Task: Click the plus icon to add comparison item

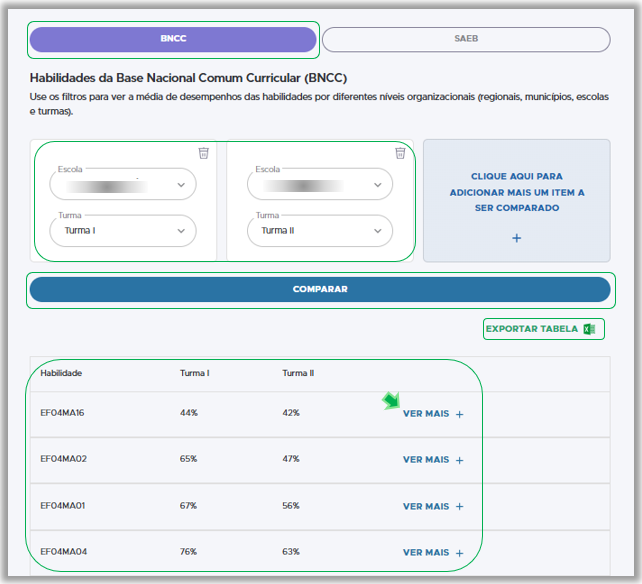Action: [x=516, y=238]
